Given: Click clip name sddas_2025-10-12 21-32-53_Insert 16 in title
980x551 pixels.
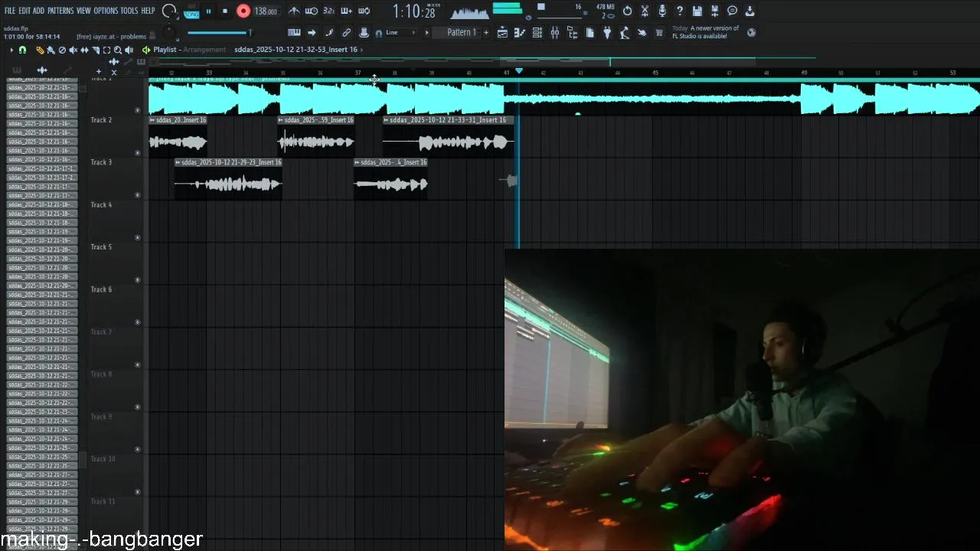Looking at the screenshot, I should coord(296,50).
